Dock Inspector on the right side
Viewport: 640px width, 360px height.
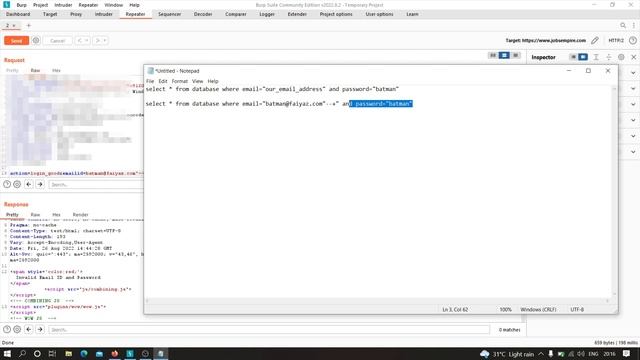[583, 57]
